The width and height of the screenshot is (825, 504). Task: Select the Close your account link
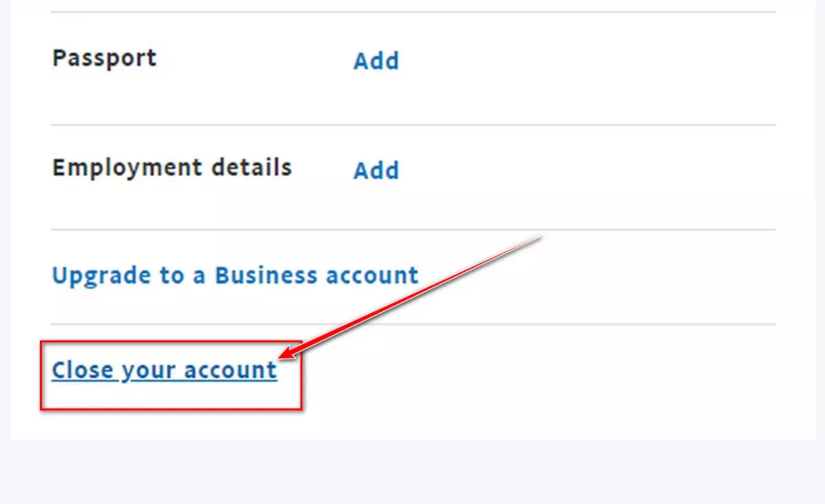click(164, 371)
